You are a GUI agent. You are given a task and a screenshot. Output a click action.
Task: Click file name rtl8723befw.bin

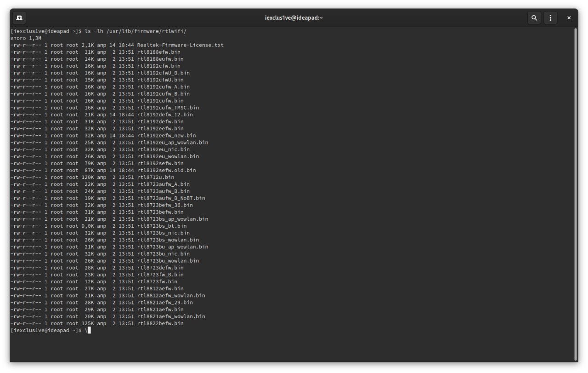(x=160, y=212)
